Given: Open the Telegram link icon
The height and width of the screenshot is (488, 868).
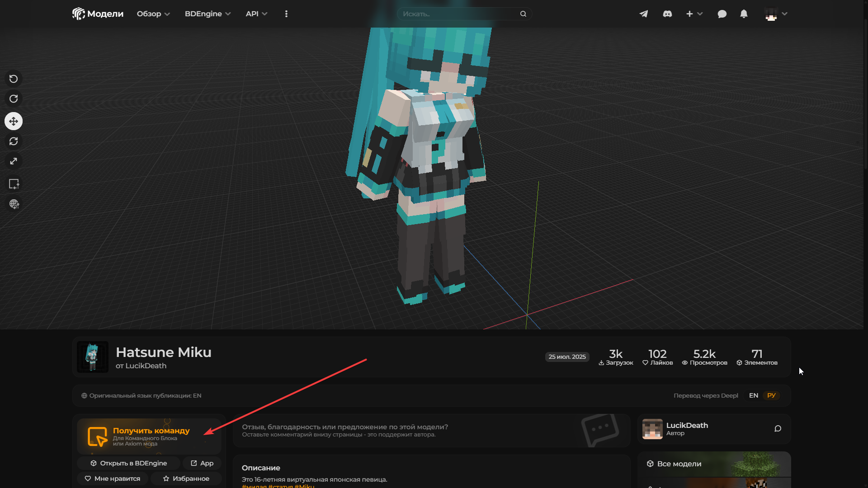Looking at the screenshot, I should click(644, 14).
